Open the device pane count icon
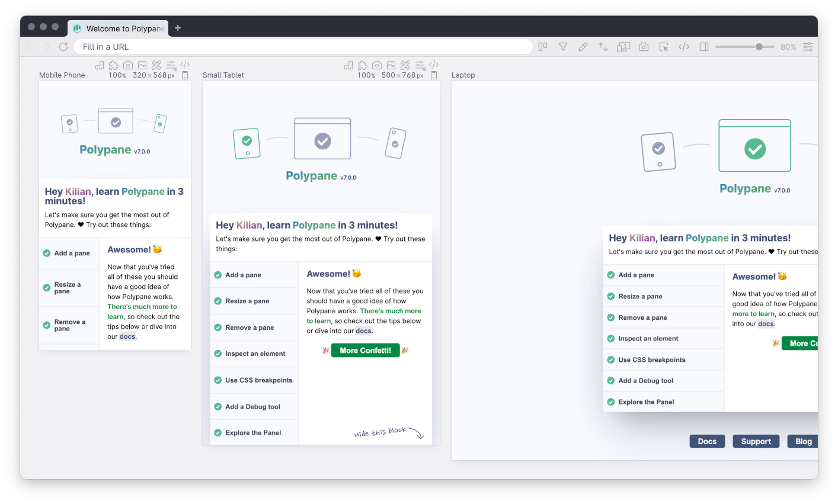This screenshot has width=838, height=504. tap(623, 47)
